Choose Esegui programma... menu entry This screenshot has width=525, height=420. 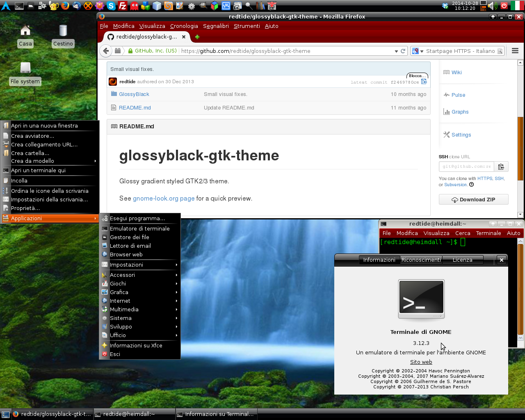pyautogui.click(x=140, y=218)
